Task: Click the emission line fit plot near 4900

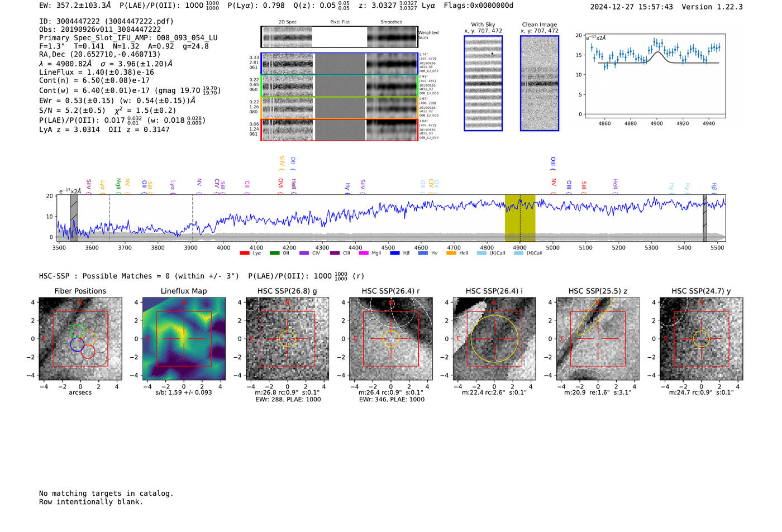Action: tap(655, 76)
